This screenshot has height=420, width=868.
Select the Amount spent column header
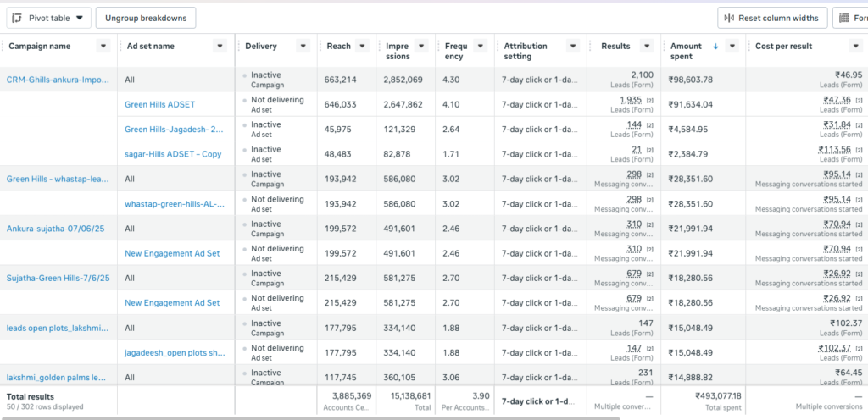(x=687, y=51)
